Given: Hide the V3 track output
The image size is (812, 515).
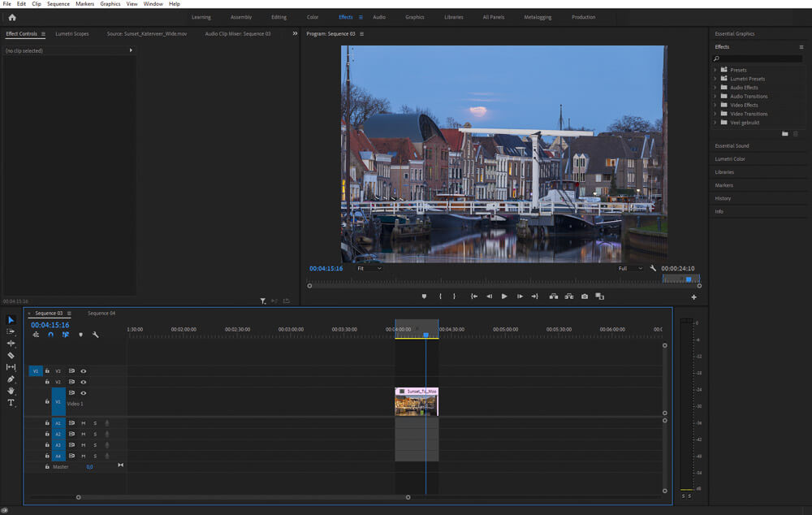Looking at the screenshot, I should pyautogui.click(x=83, y=371).
